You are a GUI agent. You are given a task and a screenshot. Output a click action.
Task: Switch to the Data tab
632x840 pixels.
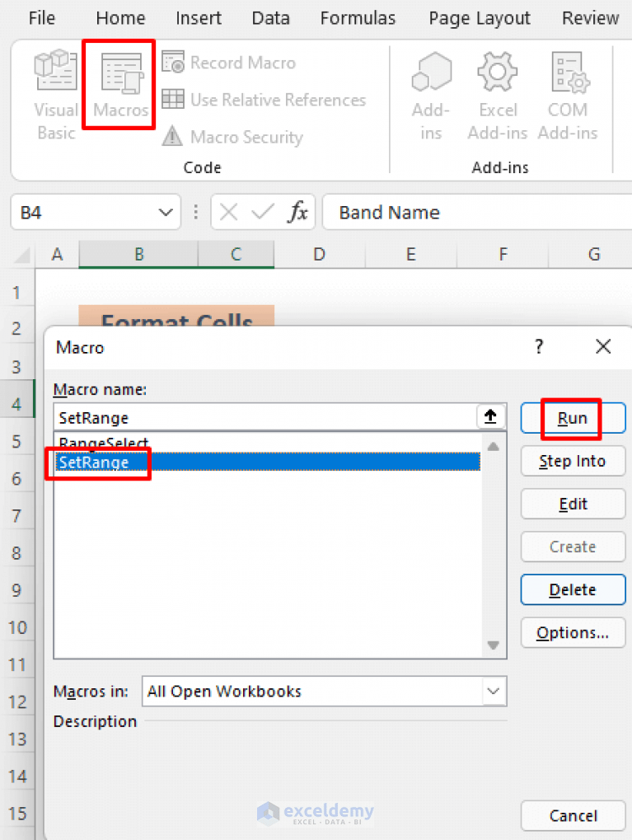pos(270,17)
